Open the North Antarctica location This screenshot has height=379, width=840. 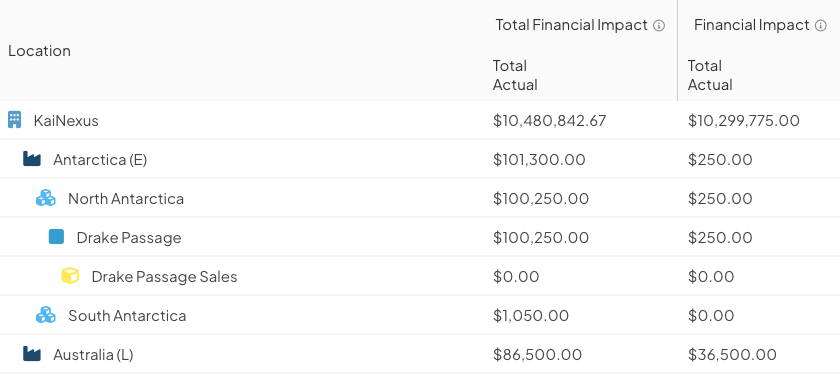pos(126,198)
